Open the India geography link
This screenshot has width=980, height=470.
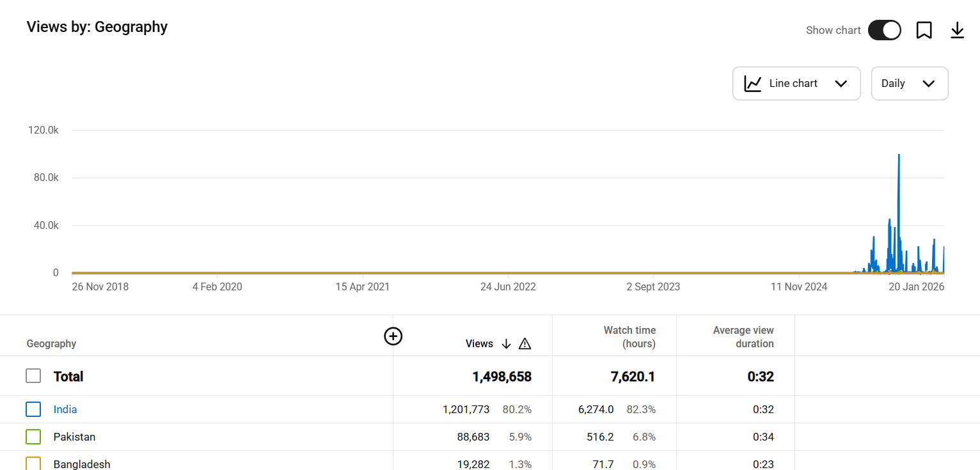65,409
